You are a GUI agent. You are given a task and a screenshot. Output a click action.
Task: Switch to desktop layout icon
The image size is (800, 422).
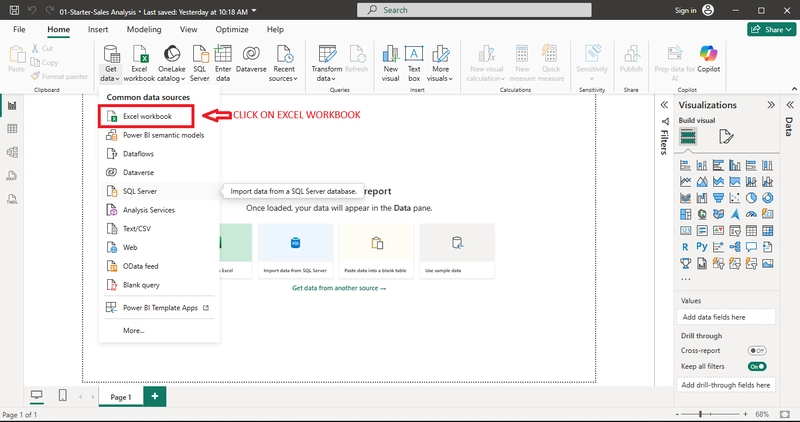pyautogui.click(x=37, y=395)
